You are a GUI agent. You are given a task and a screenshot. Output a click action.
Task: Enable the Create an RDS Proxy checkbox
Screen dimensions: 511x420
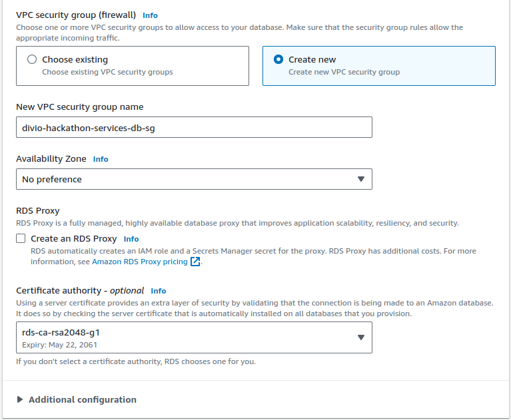coord(21,238)
